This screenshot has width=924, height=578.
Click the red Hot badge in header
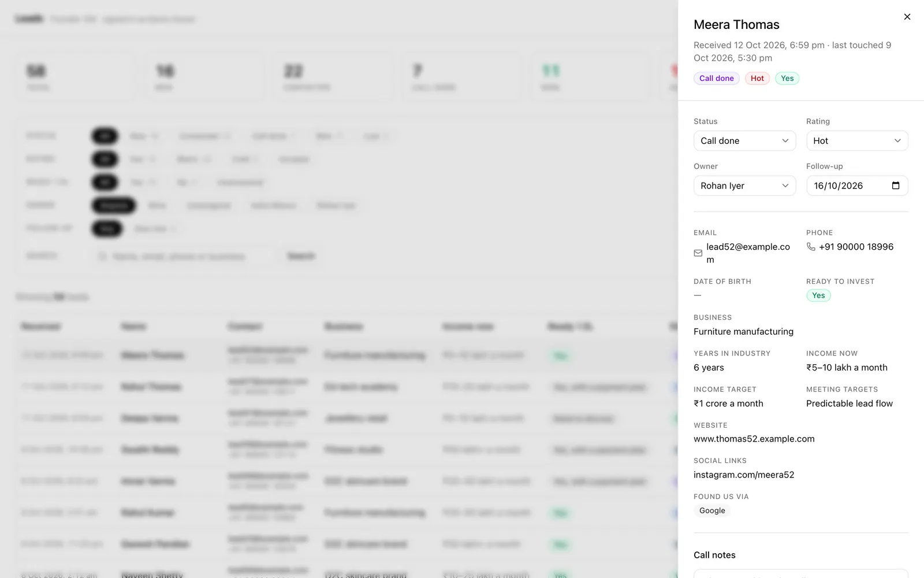[757, 78]
